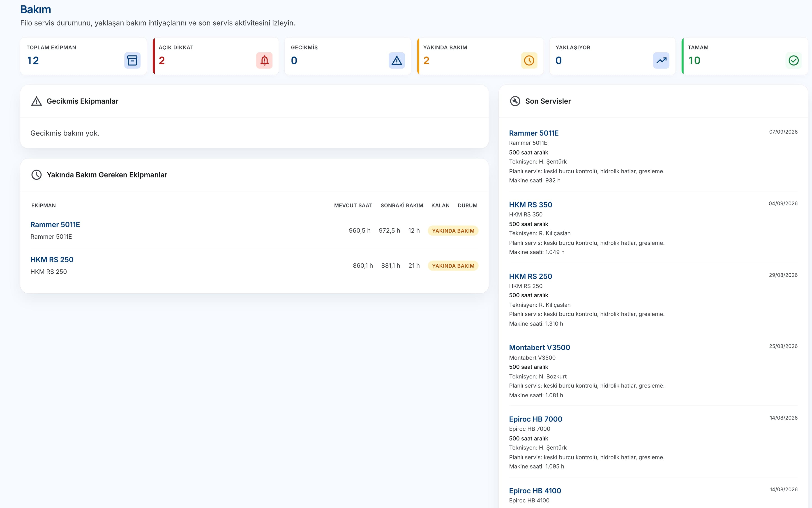Click the 960,5 h current hours cell
The height and width of the screenshot is (508, 812).
point(360,231)
